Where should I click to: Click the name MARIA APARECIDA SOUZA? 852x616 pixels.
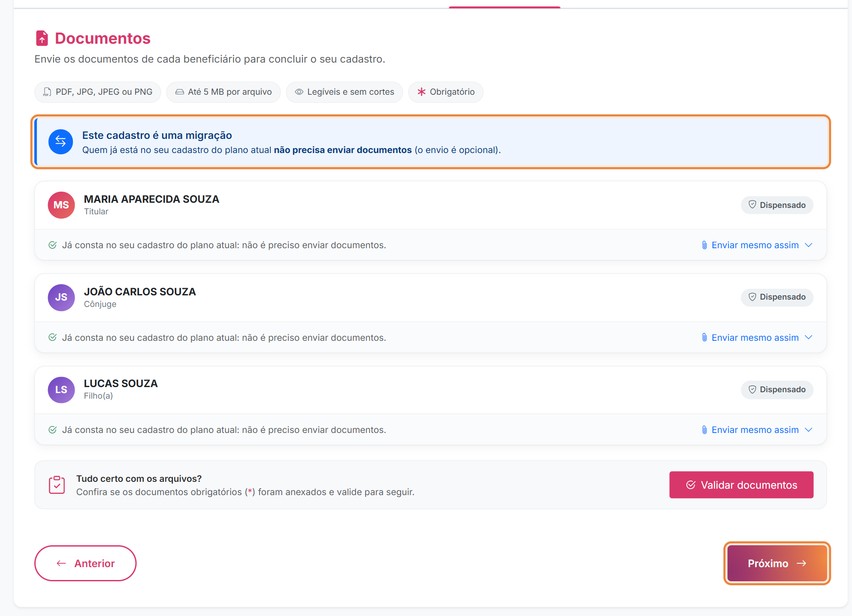151,199
